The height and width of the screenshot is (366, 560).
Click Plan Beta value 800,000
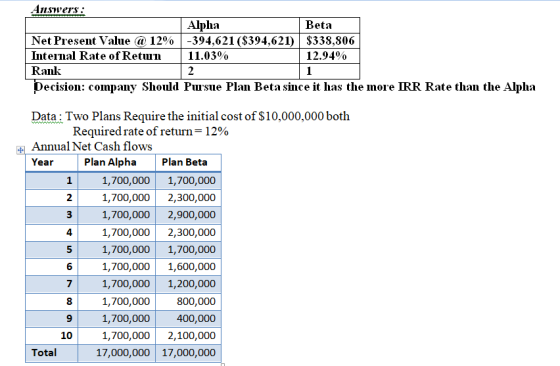coord(188,301)
